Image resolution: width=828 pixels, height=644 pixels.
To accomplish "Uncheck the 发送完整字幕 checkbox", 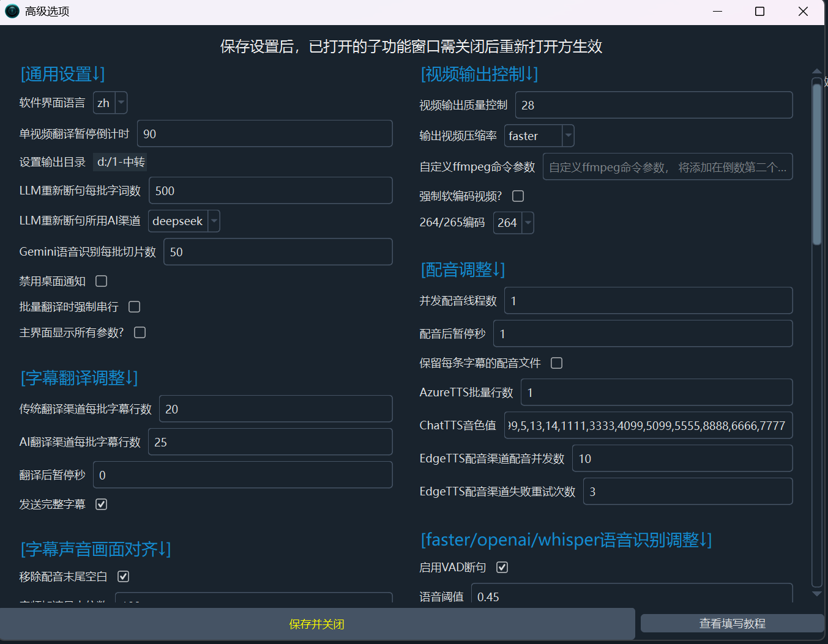I will point(101,504).
